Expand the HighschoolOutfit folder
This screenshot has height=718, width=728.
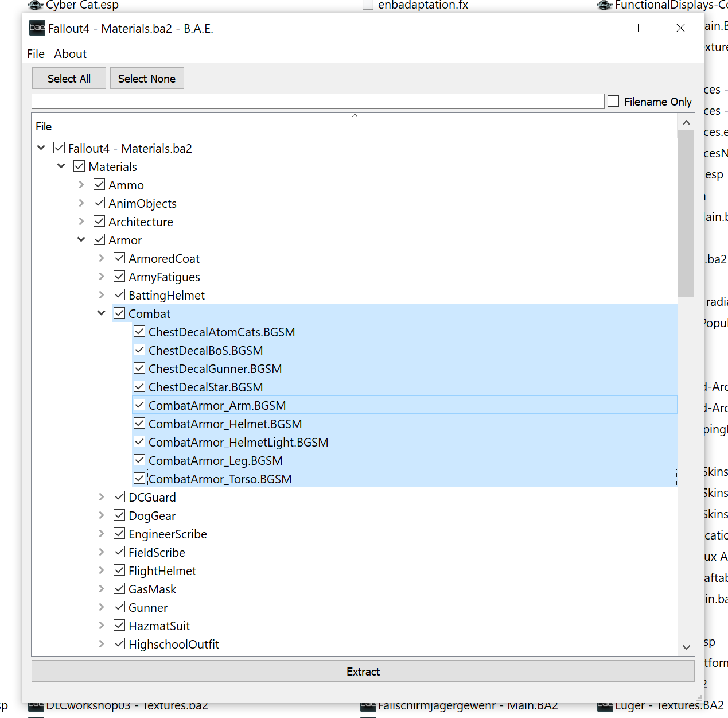click(x=102, y=644)
